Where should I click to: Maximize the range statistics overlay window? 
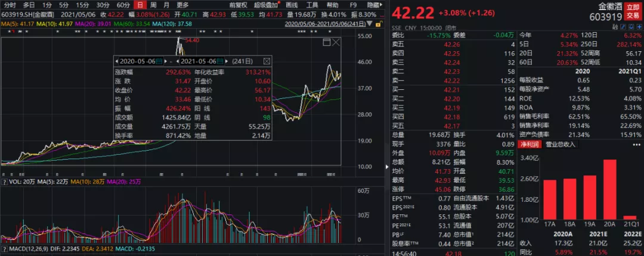(327, 42)
